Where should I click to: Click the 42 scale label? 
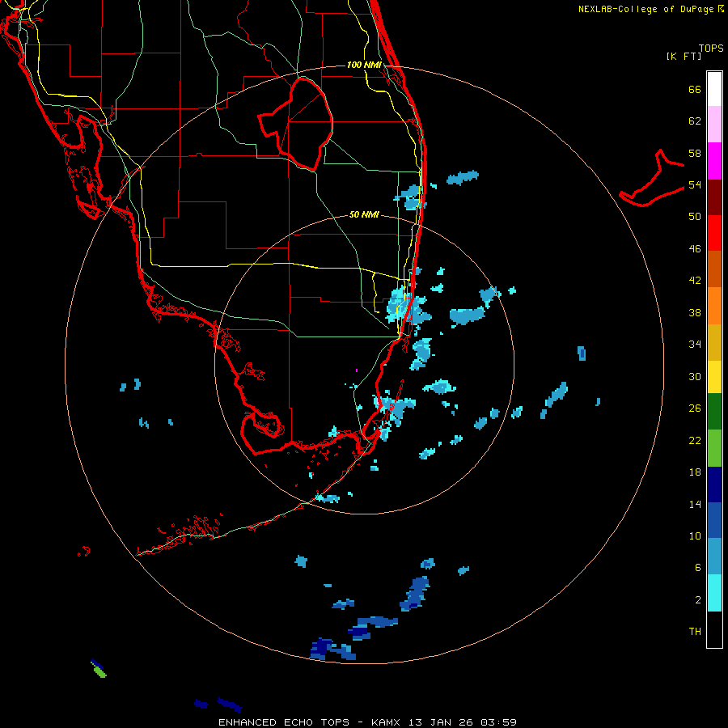[695, 281]
